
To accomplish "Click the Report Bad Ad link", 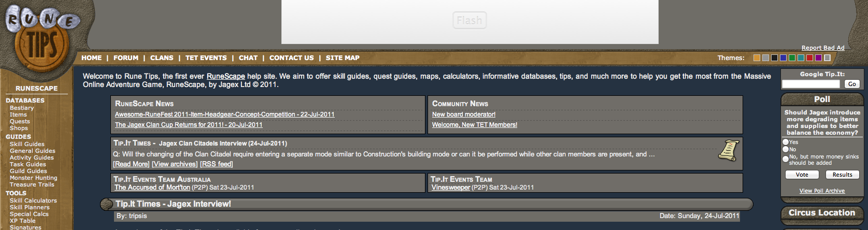I will point(823,48).
